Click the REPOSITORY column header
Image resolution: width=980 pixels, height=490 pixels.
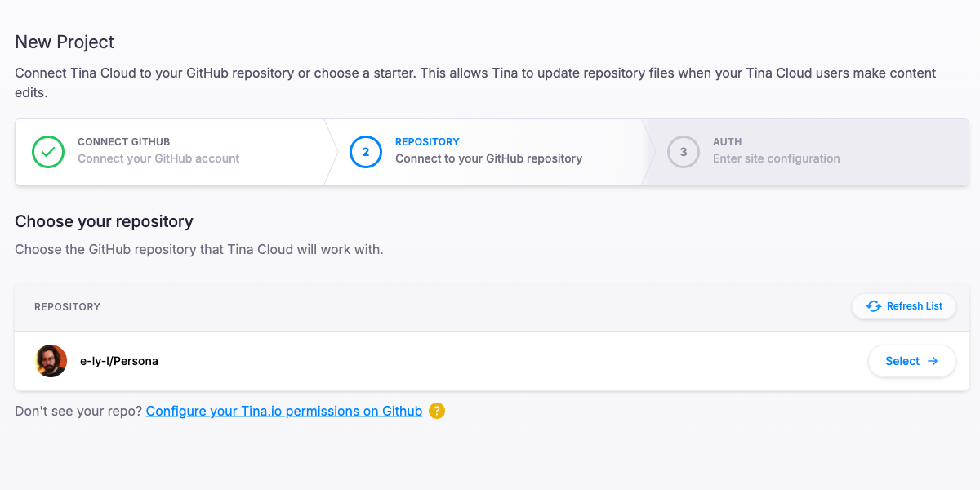pyautogui.click(x=67, y=307)
